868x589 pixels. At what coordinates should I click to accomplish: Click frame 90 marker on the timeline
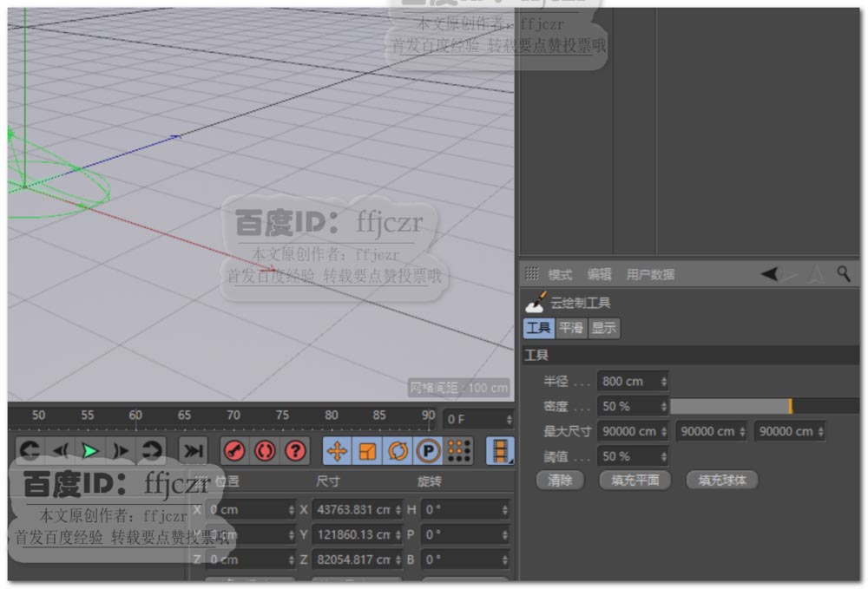tap(428, 415)
